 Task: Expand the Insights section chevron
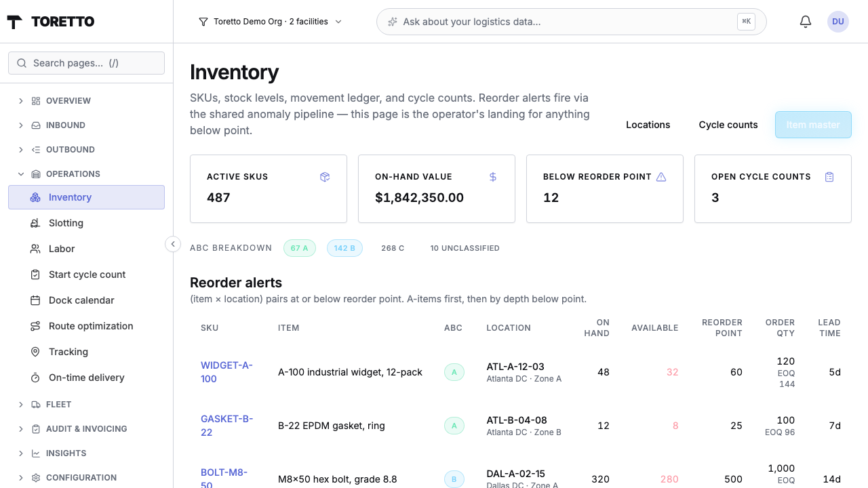pos(21,453)
